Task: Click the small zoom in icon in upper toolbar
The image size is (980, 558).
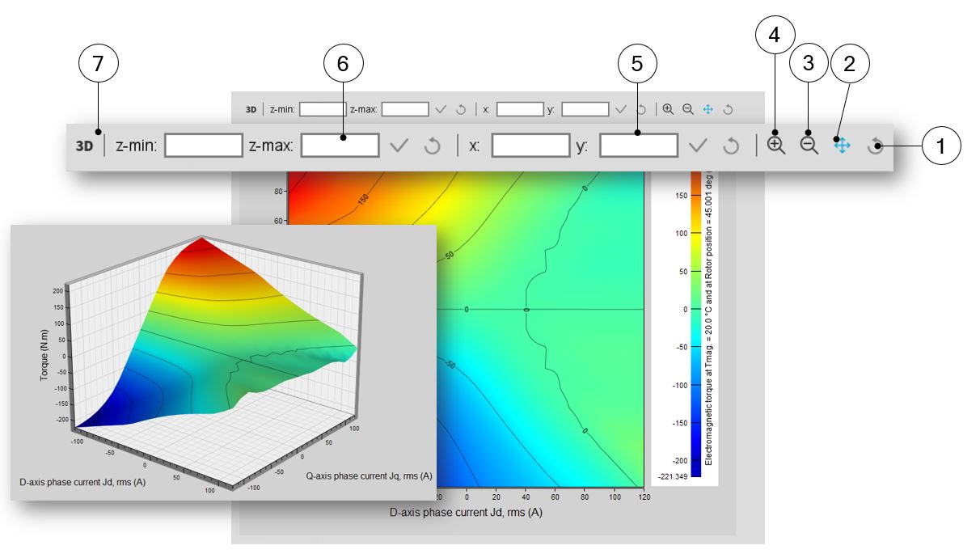Action: pos(668,109)
